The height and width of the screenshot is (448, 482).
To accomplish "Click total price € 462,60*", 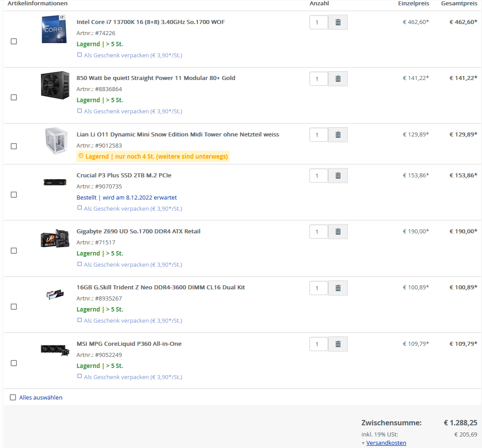I will pos(463,22).
